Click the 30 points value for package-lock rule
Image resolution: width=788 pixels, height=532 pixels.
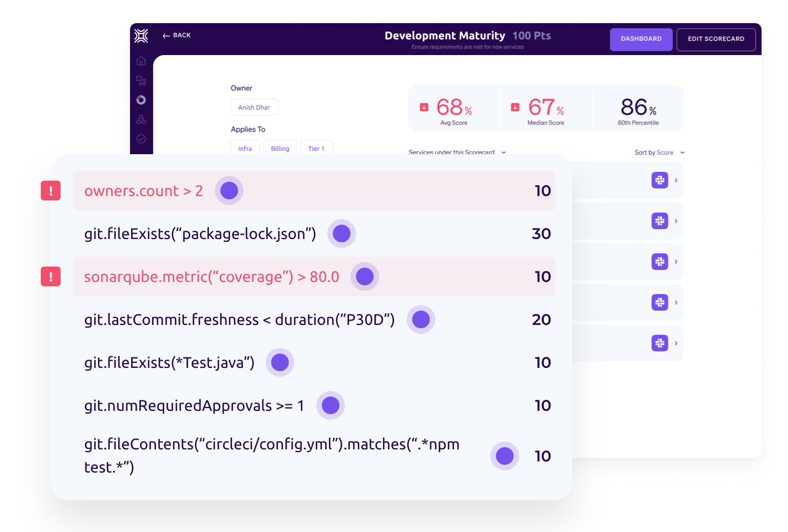click(x=541, y=234)
